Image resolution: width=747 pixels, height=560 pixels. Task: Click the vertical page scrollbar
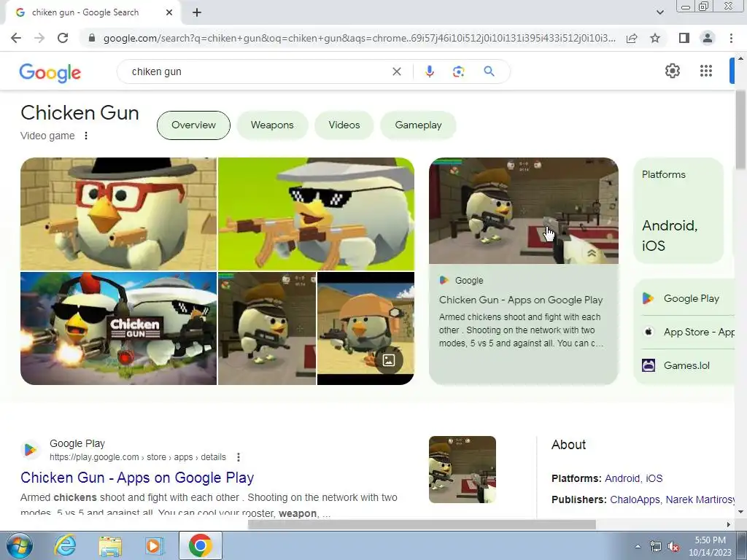coord(740,128)
